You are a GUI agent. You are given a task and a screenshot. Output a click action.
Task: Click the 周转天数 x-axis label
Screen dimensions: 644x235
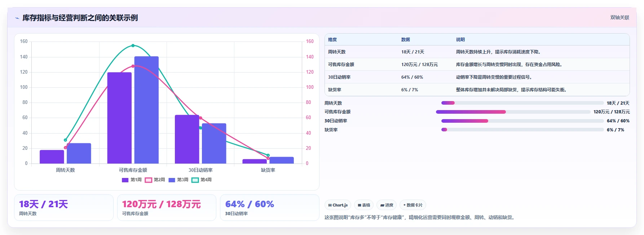coord(65,170)
